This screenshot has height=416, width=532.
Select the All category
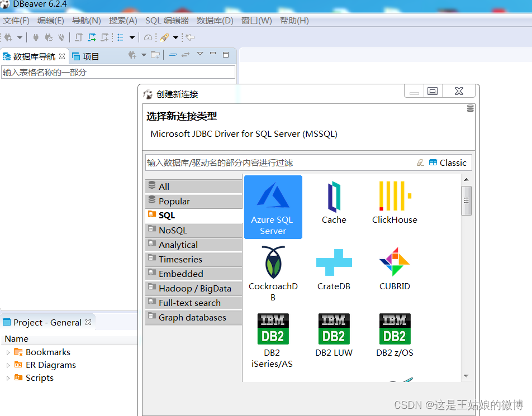194,187
